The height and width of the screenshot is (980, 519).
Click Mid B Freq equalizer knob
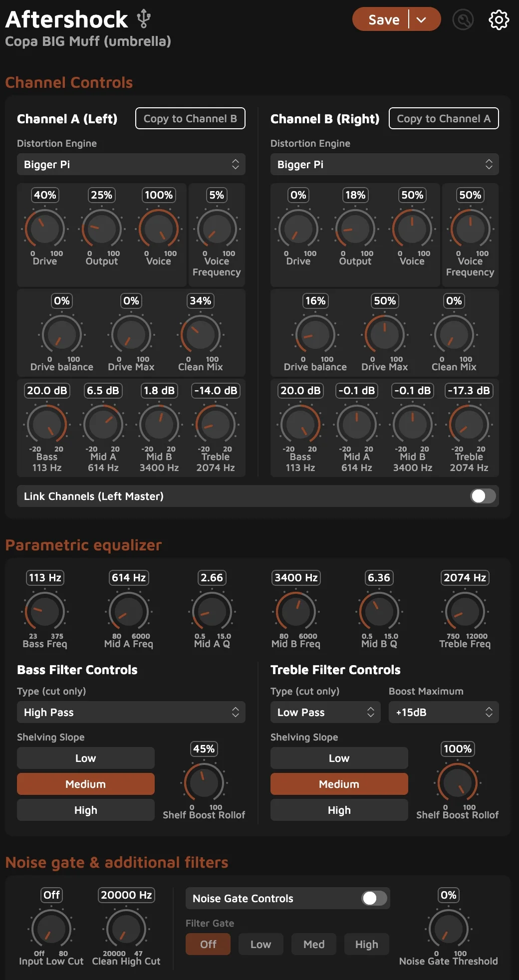(296, 611)
